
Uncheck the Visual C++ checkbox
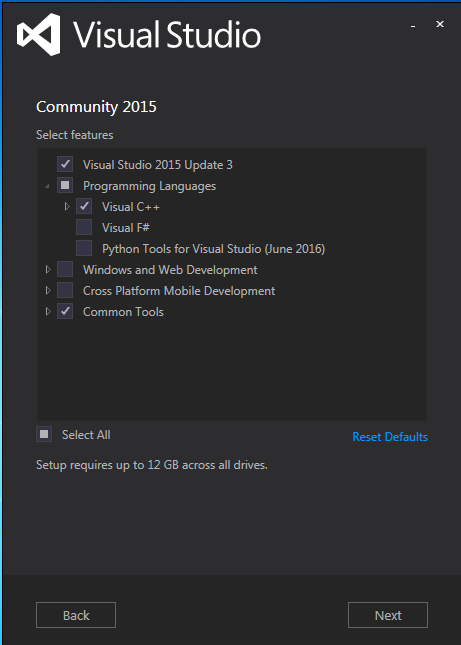(84, 206)
